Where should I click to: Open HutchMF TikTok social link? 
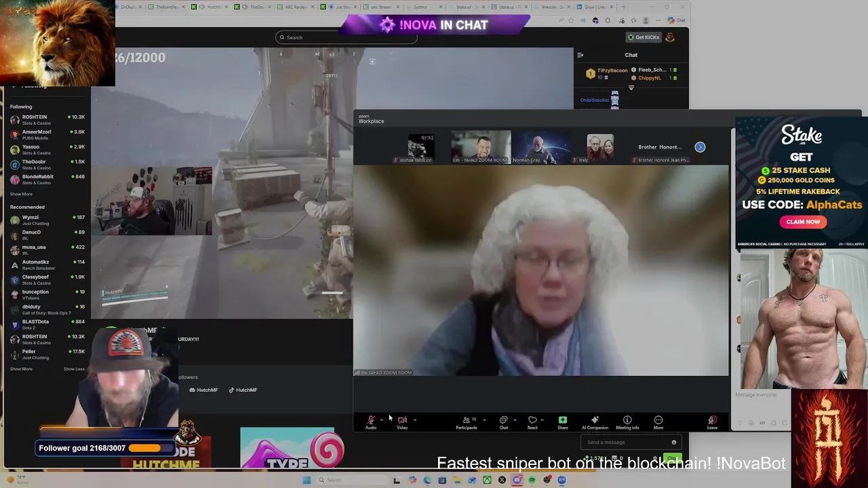click(243, 390)
